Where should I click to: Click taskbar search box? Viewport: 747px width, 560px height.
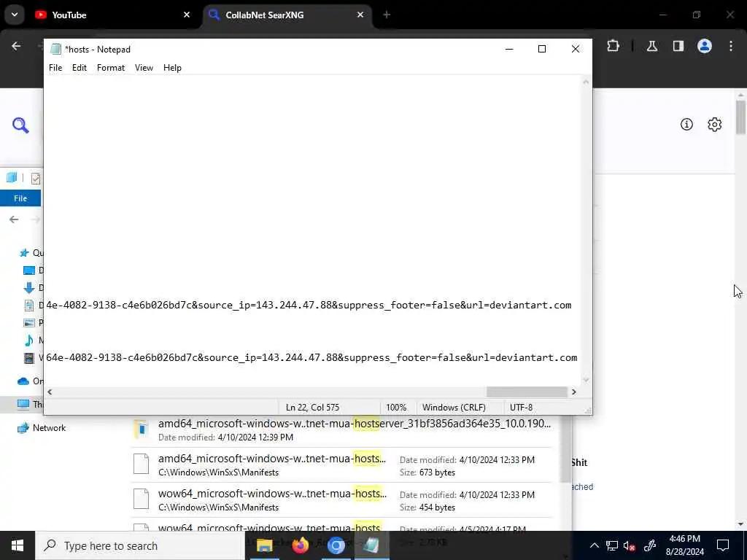(x=140, y=545)
